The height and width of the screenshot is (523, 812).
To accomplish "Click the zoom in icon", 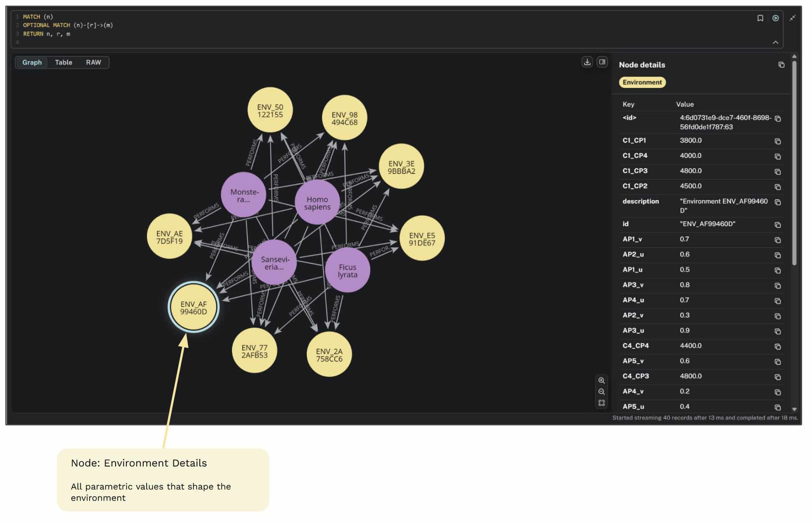I will (601, 380).
